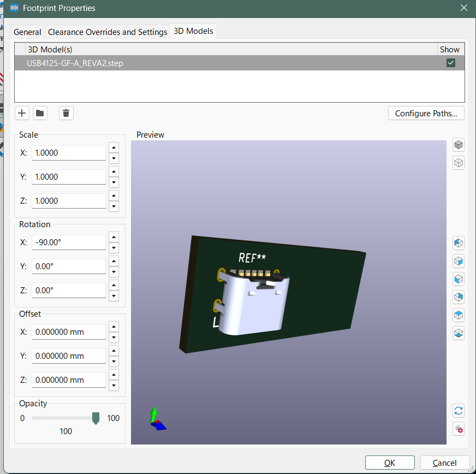Image resolution: width=476 pixels, height=474 pixels.
Task: Click the Opacity slider handle
Action: point(96,418)
